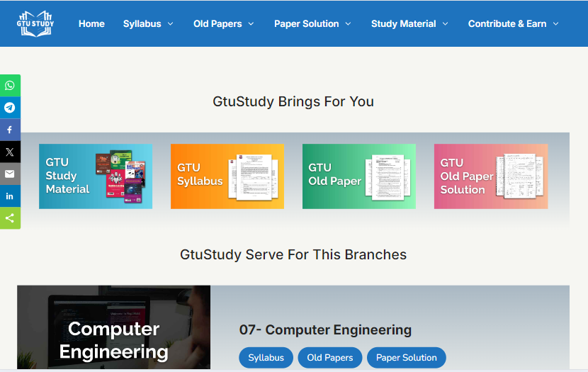Click the GTU Study logo
Viewport: 588px width, 372px height.
coord(35,23)
